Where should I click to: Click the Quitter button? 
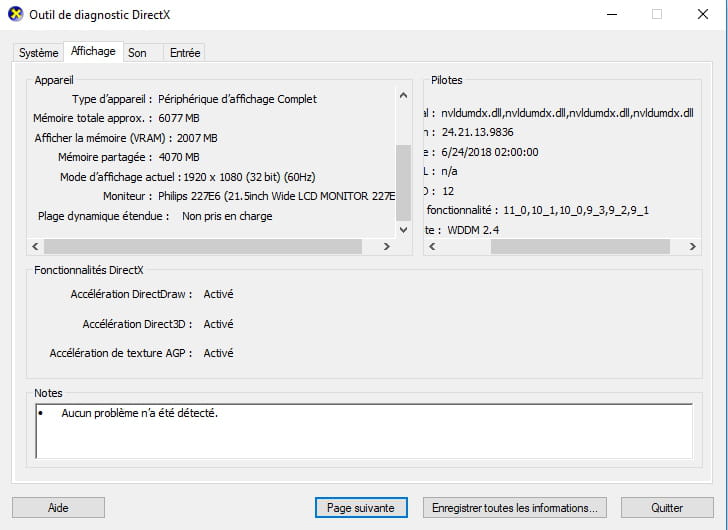click(667, 508)
